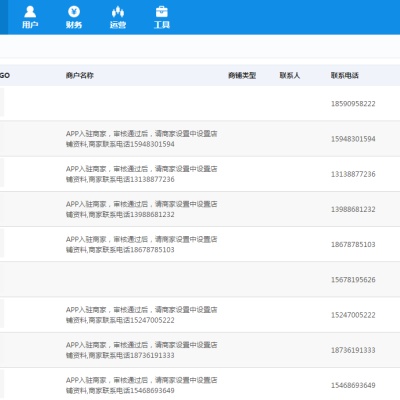This screenshot has height=400, width=400.
Task: Open the 运营 (Operations) navigation section
Action: [x=118, y=17]
